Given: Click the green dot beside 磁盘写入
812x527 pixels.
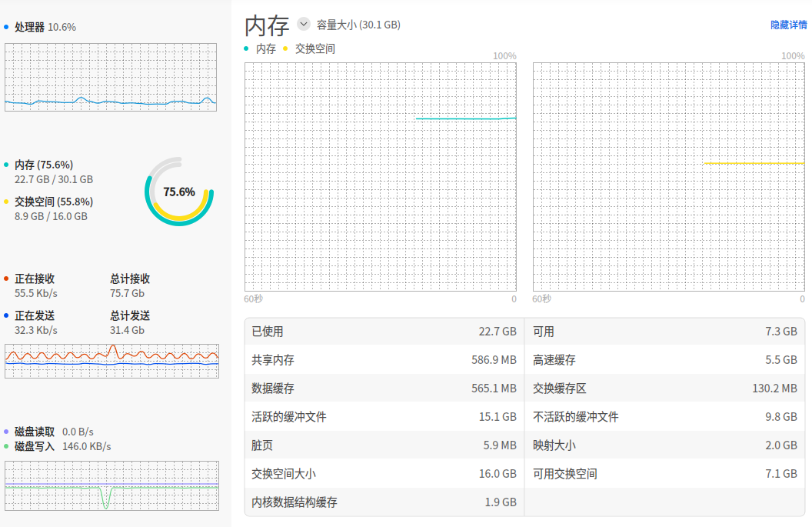Looking at the screenshot, I should coord(6,446).
